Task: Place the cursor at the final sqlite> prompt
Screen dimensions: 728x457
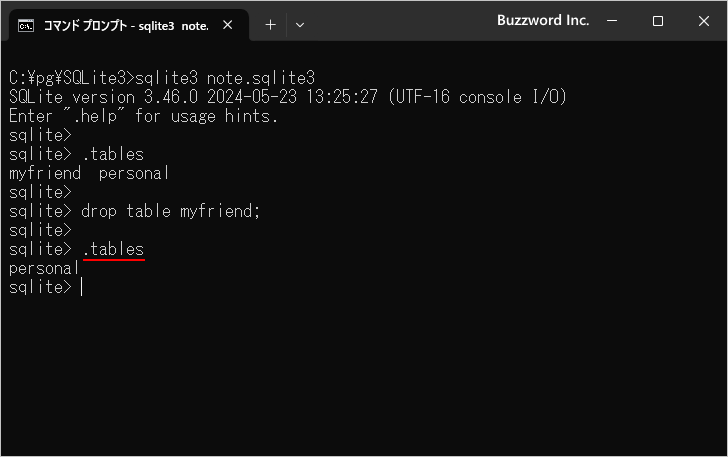Action: (82, 287)
